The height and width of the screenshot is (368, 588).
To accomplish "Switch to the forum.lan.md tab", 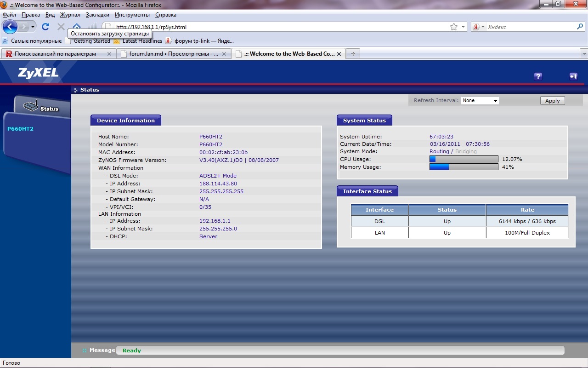I will 173,54.
